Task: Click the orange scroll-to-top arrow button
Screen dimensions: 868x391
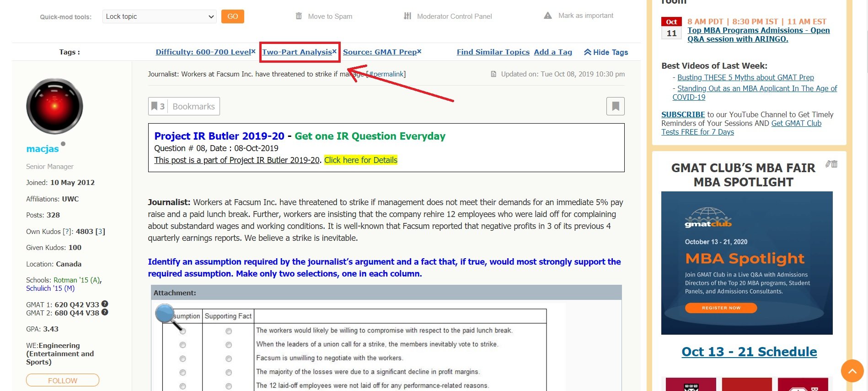Action: (852, 371)
